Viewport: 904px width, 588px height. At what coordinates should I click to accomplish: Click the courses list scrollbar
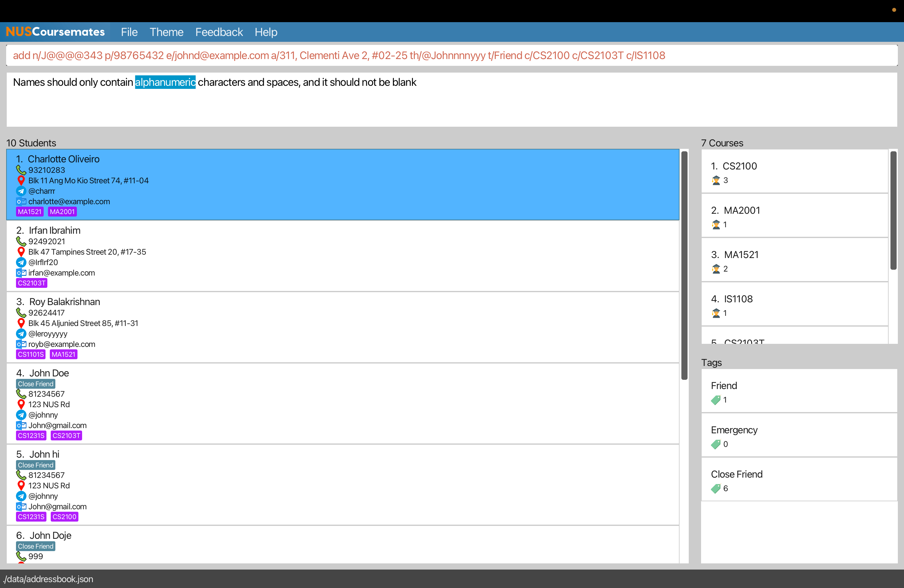(x=893, y=211)
